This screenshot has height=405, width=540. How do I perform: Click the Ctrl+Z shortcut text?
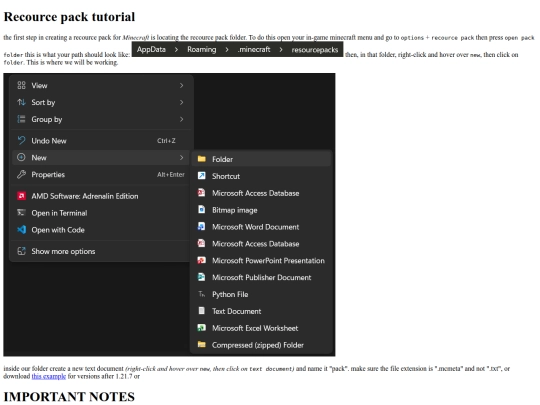pos(166,141)
